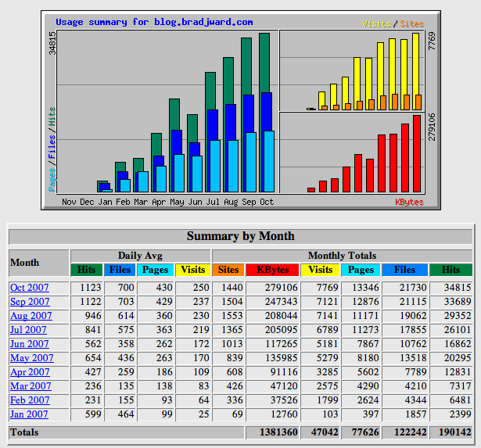Click the Summary by Month table title
This screenshot has height=448, width=481.
pos(240,235)
